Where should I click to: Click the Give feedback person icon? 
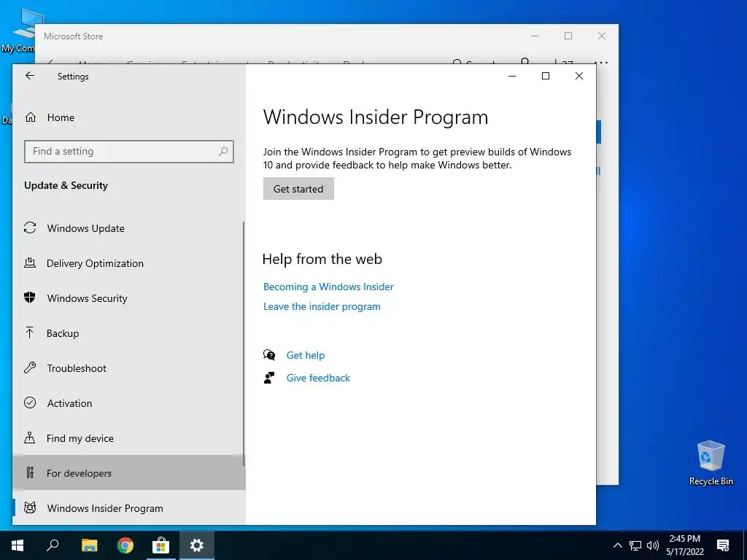click(269, 378)
